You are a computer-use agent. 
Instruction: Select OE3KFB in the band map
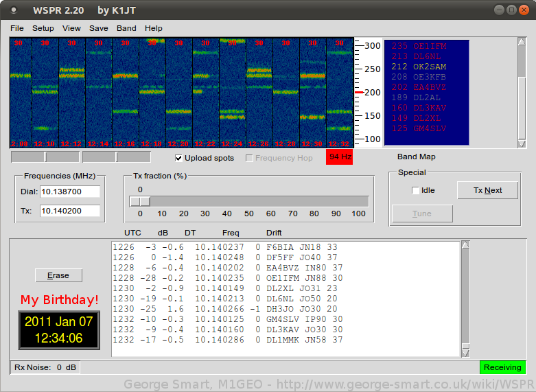point(419,77)
